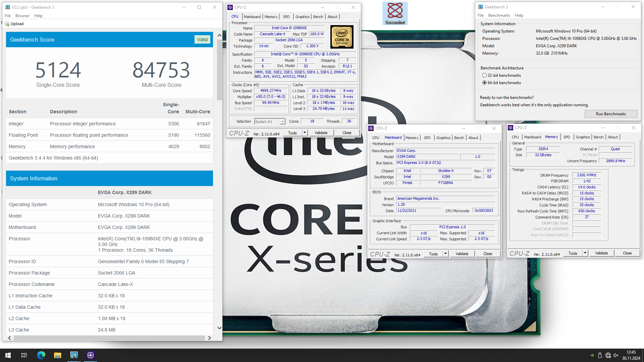Image resolution: width=644 pixels, height=362 pixels.
Task: Select 64-bit benchmarks option
Action: click(484, 83)
